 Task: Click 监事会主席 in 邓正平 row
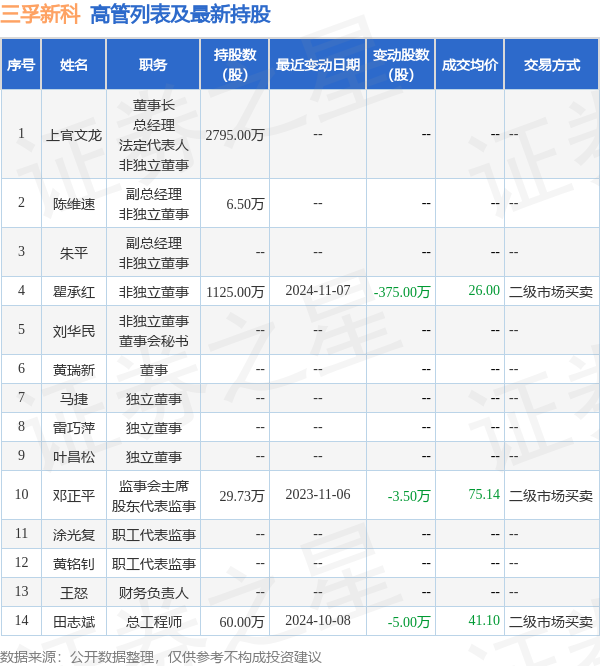(153, 486)
